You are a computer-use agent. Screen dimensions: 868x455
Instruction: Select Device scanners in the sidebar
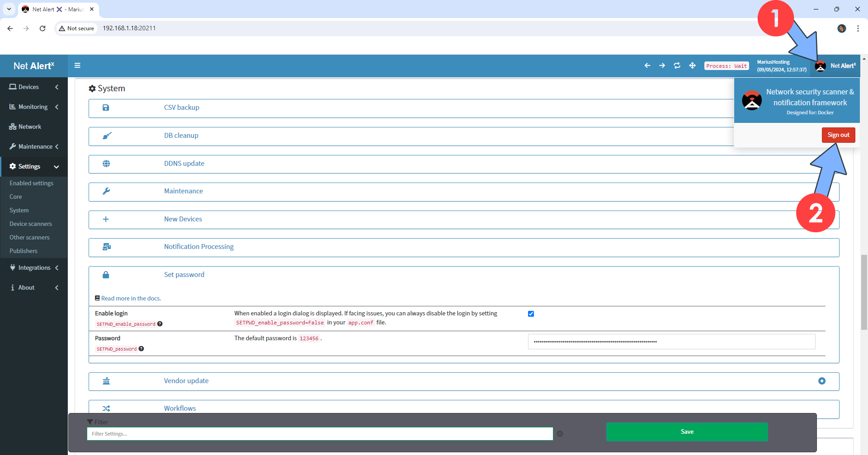(x=30, y=224)
